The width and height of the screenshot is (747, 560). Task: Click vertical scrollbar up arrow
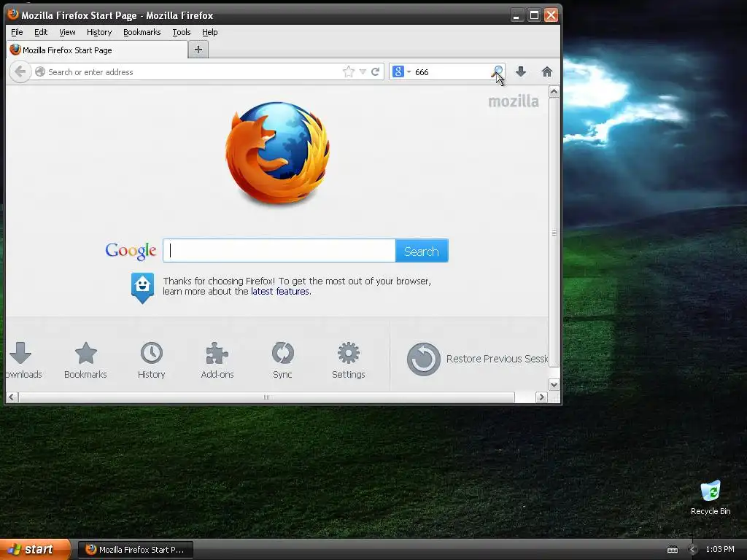point(554,91)
